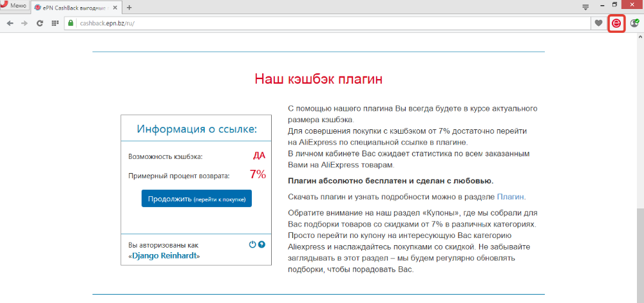
Task: Click the Примерный процент возврата: label
Action: coord(179,176)
